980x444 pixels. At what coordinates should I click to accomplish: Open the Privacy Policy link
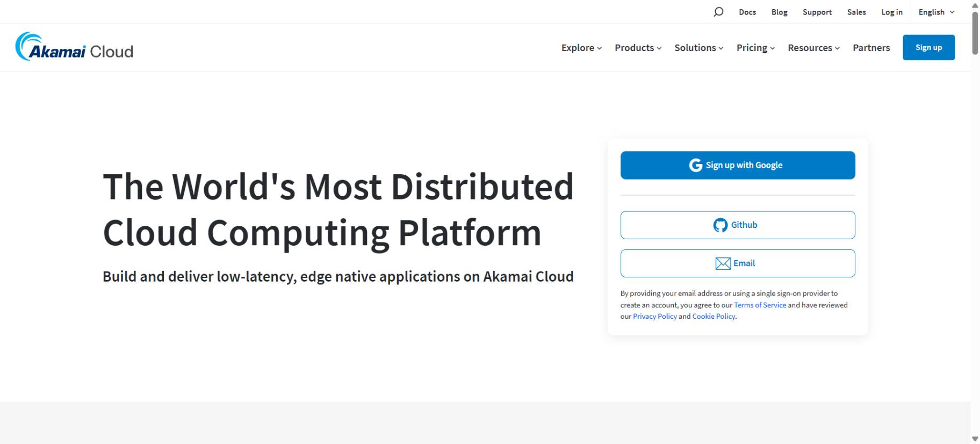tap(655, 316)
